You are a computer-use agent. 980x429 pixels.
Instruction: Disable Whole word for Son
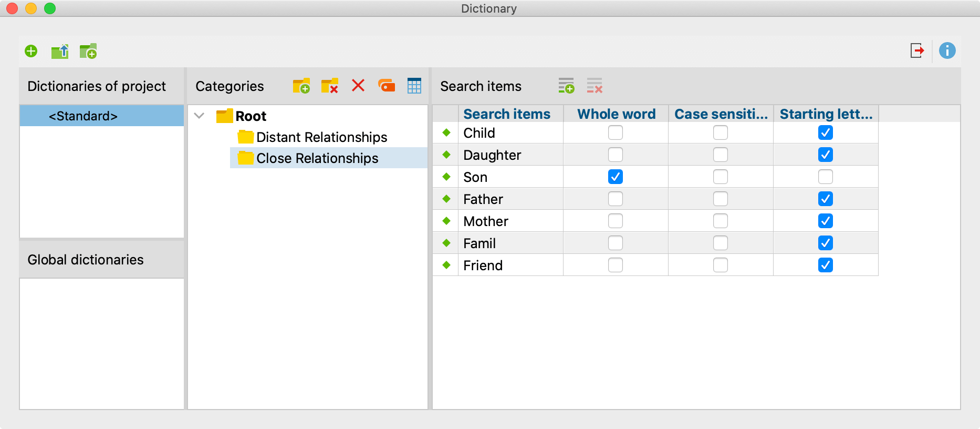tap(616, 177)
